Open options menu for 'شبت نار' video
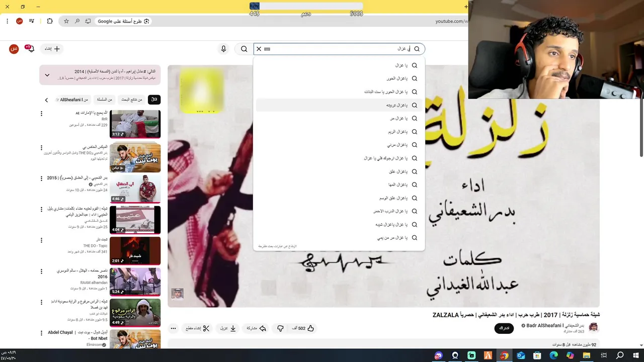 click(41, 240)
